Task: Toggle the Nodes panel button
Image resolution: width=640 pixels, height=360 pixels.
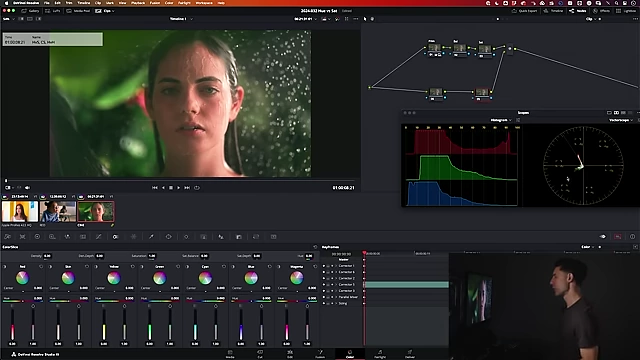Action: click(578, 11)
